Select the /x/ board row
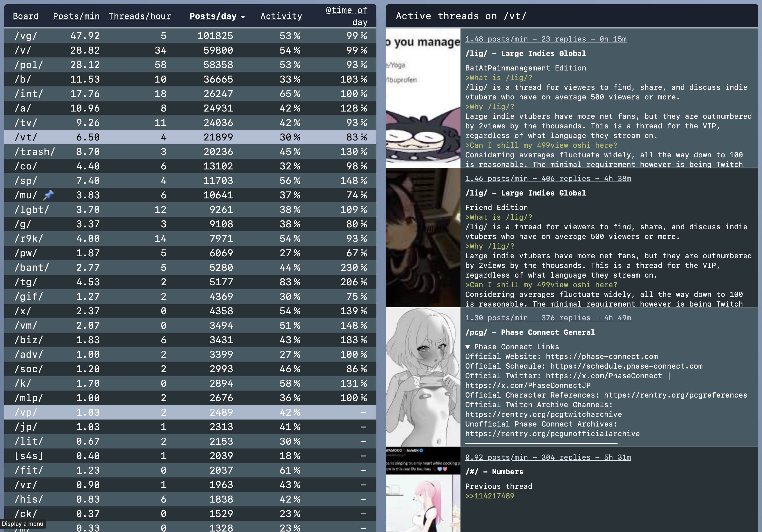This screenshot has height=532, width=762. (190, 311)
